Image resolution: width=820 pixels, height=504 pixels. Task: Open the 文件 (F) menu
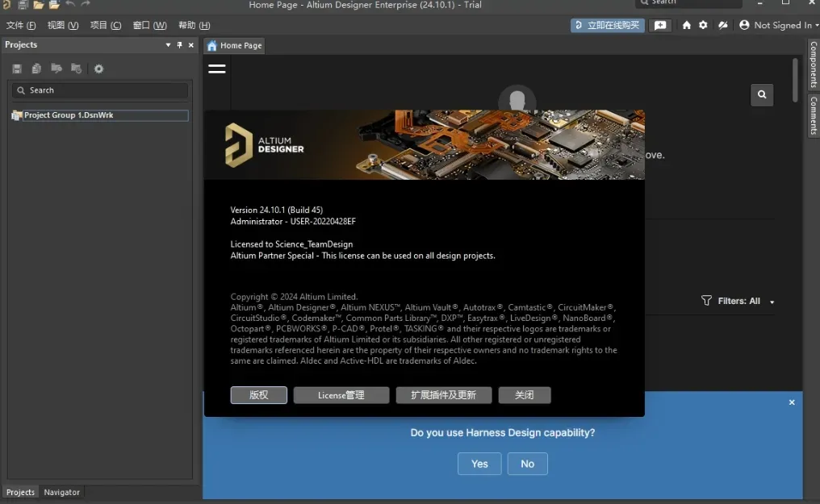21,25
